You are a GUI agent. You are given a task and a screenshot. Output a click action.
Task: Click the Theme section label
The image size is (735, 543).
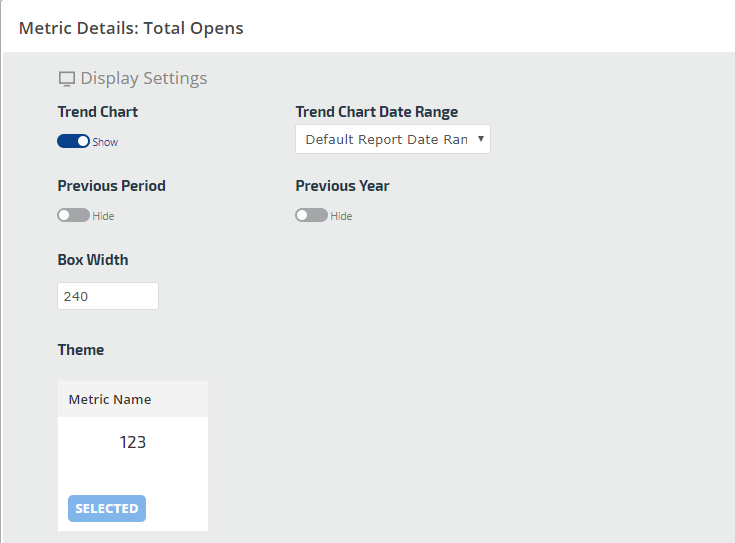tap(81, 350)
